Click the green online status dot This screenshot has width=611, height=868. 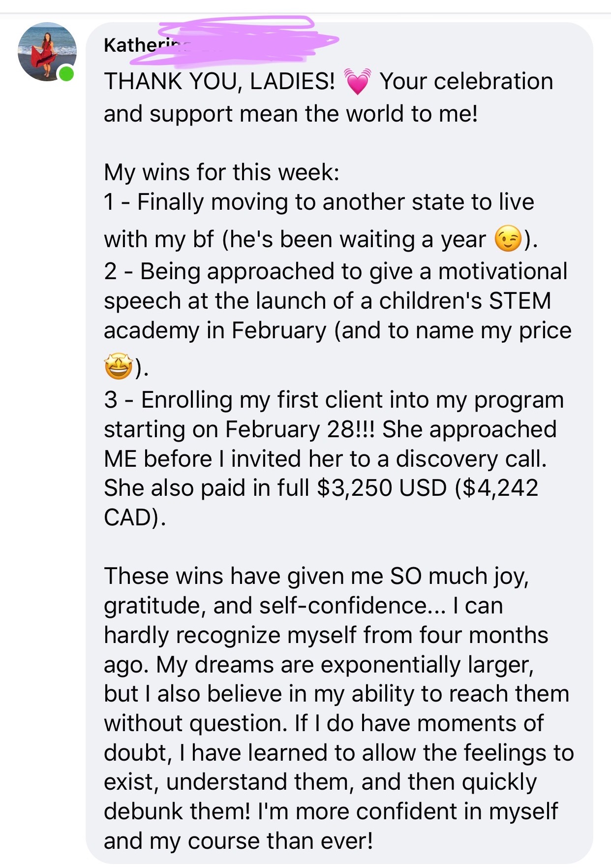66,74
